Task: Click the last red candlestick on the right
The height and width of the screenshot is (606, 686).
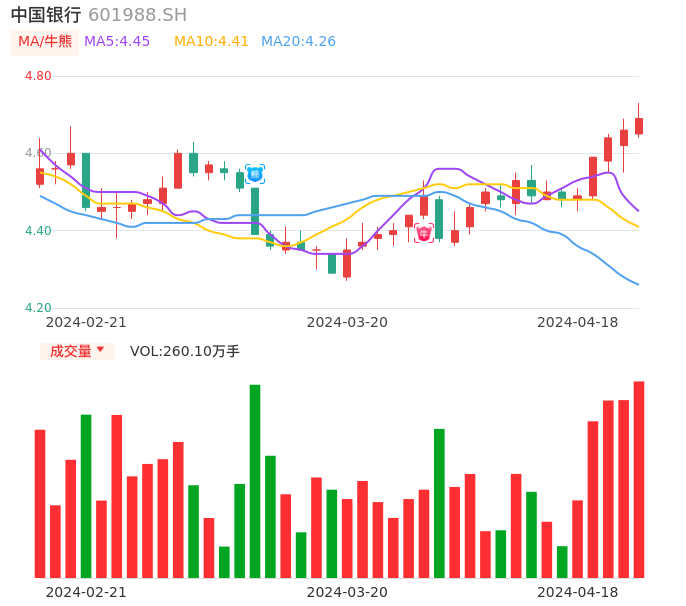Action: click(x=639, y=126)
